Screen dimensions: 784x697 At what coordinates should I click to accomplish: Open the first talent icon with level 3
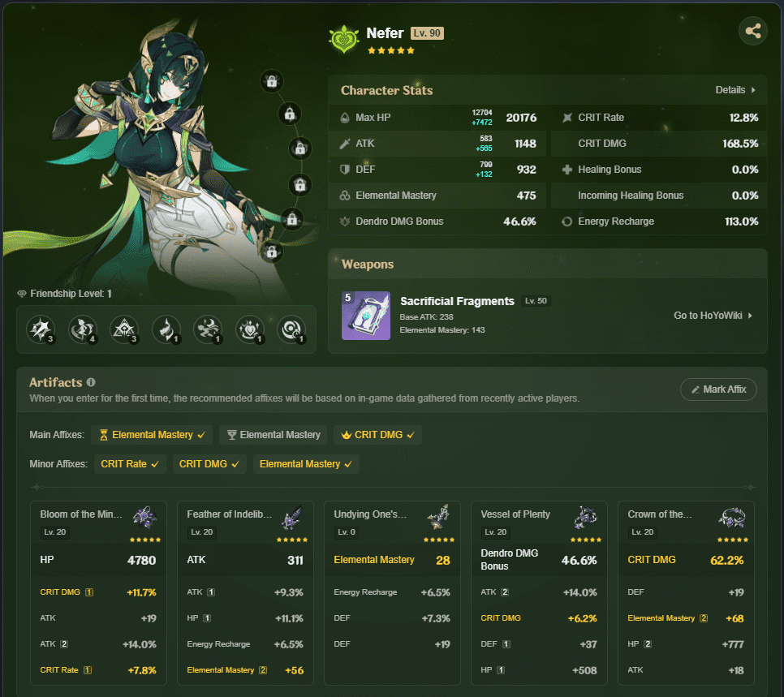pos(40,329)
